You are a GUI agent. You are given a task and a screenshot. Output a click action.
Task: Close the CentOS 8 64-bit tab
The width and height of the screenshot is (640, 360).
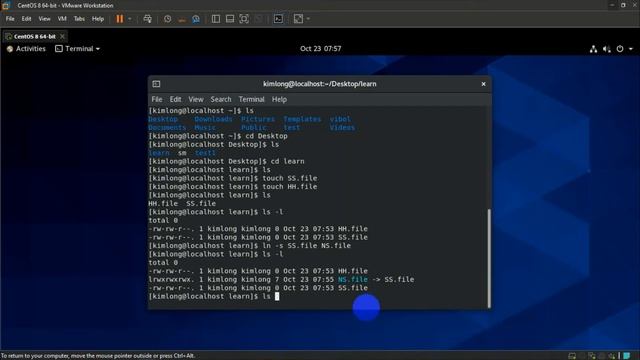(x=62, y=36)
